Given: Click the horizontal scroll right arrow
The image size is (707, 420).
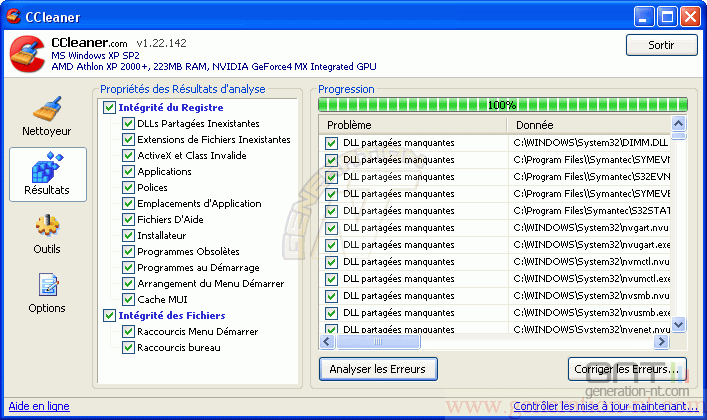Looking at the screenshot, I should (x=661, y=342).
